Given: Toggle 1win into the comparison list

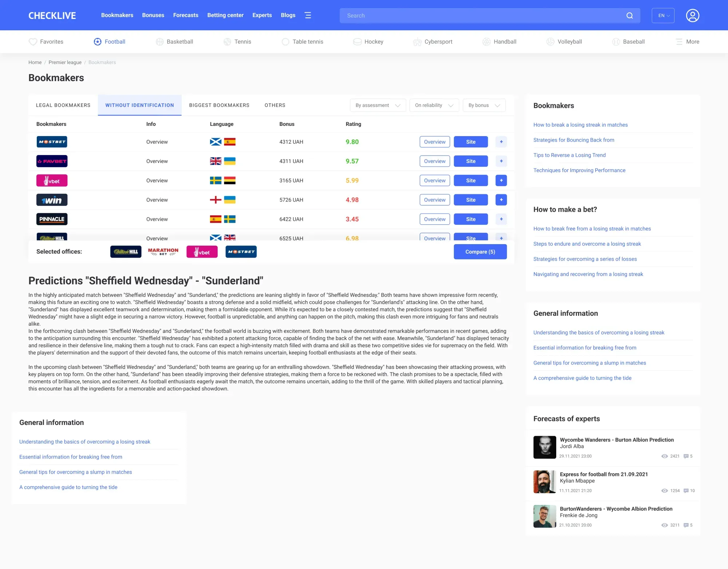Looking at the screenshot, I should coord(501,199).
